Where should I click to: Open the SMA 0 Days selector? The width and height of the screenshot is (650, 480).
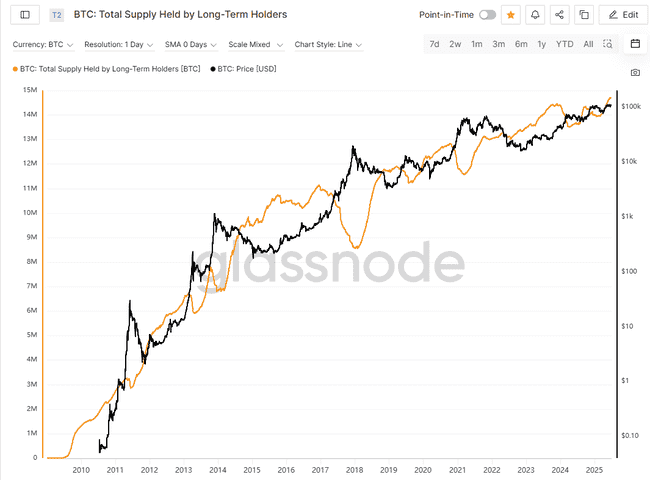[x=190, y=45]
